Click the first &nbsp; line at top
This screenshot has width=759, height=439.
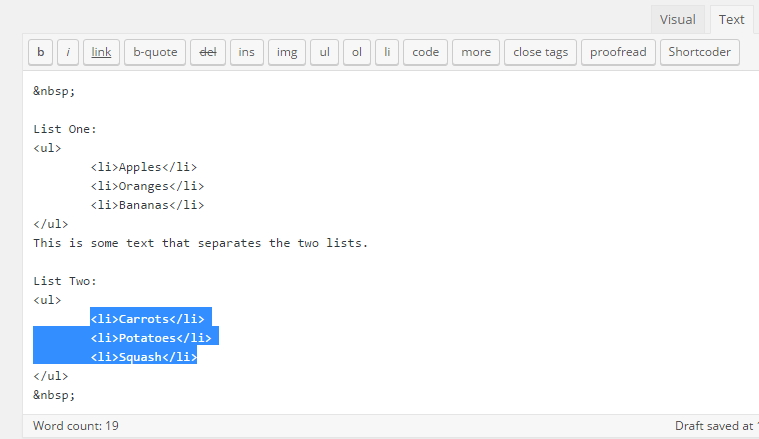point(54,91)
